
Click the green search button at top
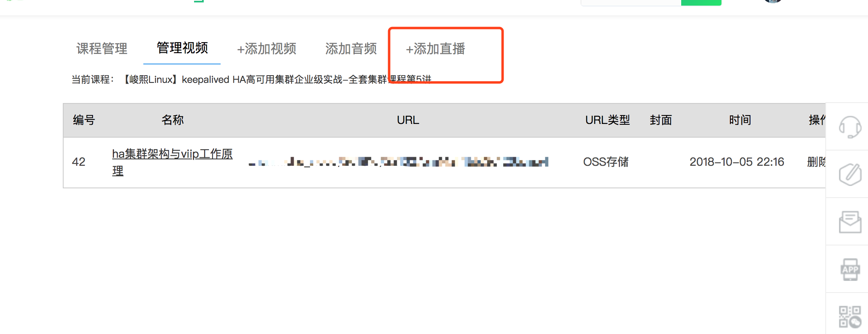coord(701,2)
